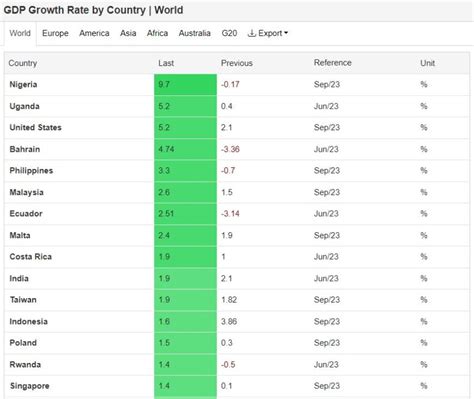Open the Bahrain country link
Viewport: 474px width, 399px height.
[x=25, y=149]
